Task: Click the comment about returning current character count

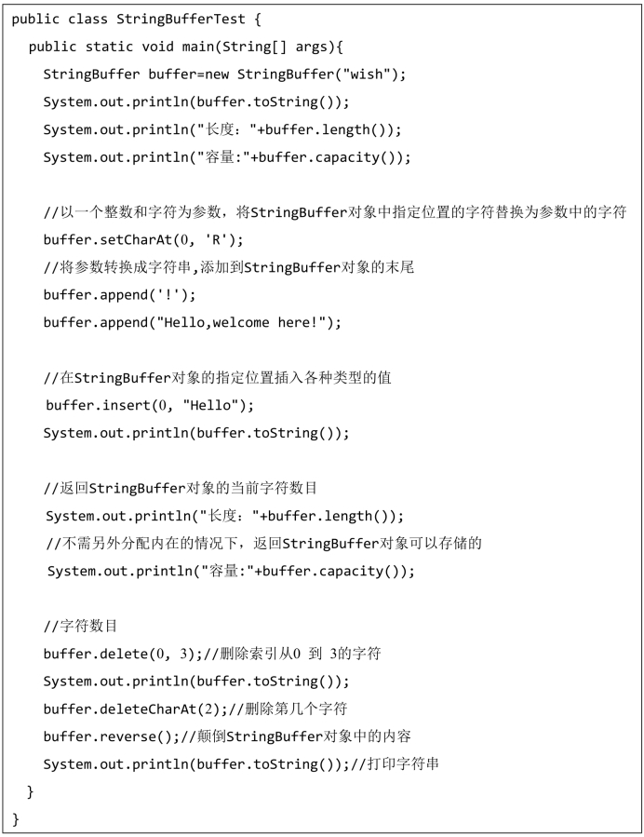Action: (x=181, y=489)
